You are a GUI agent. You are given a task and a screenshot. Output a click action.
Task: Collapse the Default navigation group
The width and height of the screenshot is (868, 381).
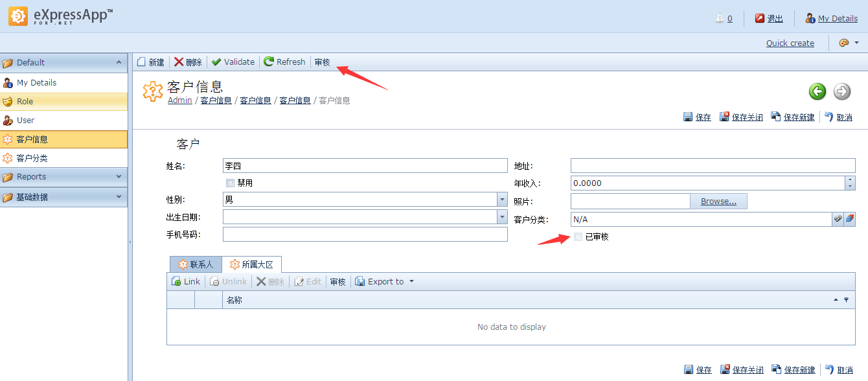pyautogui.click(x=119, y=62)
